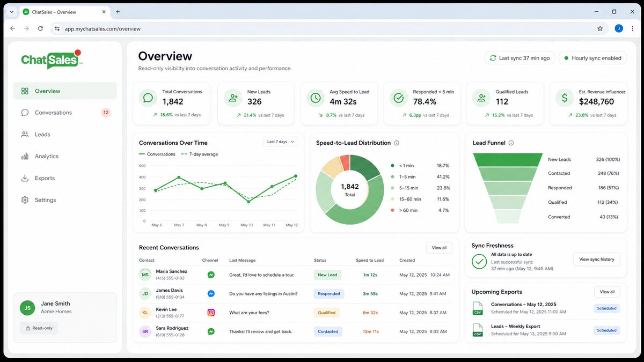Click the donut chart center total
Screen dimensions: 644x362
[x=350, y=189]
